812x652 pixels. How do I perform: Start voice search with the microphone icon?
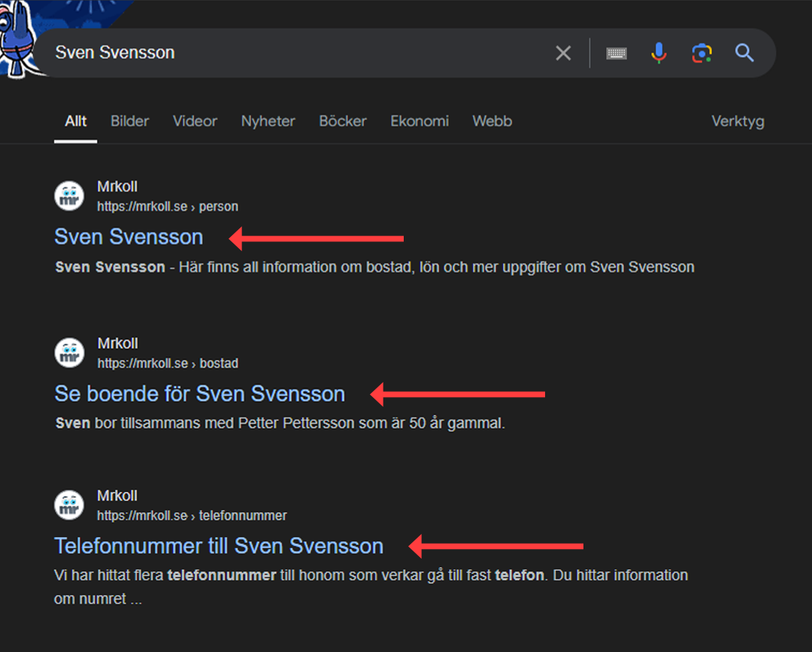(659, 53)
